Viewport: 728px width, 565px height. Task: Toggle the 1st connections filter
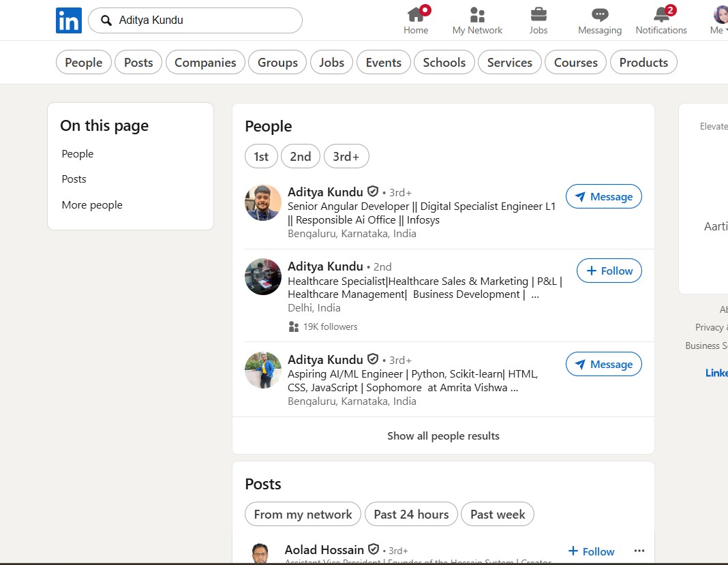261,156
